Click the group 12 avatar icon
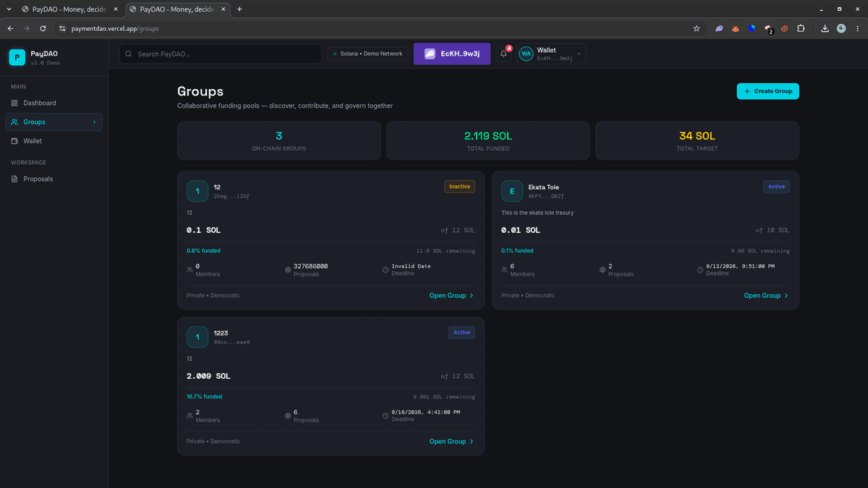The image size is (868, 488). (x=197, y=191)
